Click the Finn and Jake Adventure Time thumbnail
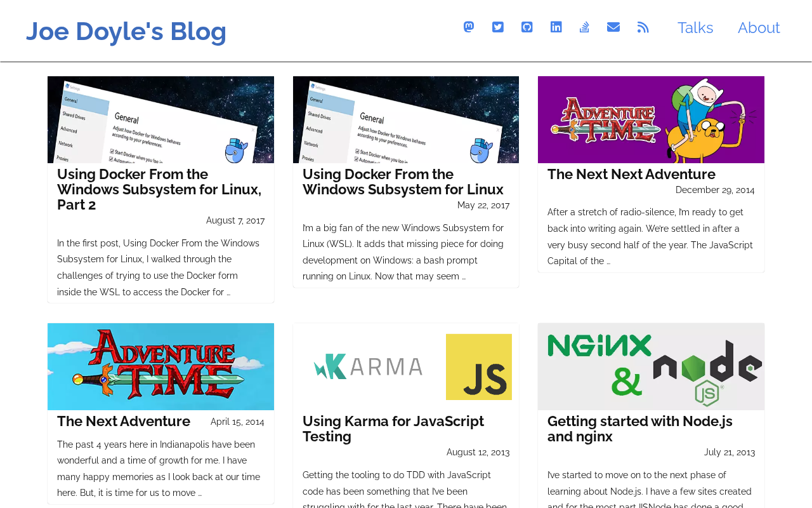This screenshot has width=812, height=508. (651, 119)
